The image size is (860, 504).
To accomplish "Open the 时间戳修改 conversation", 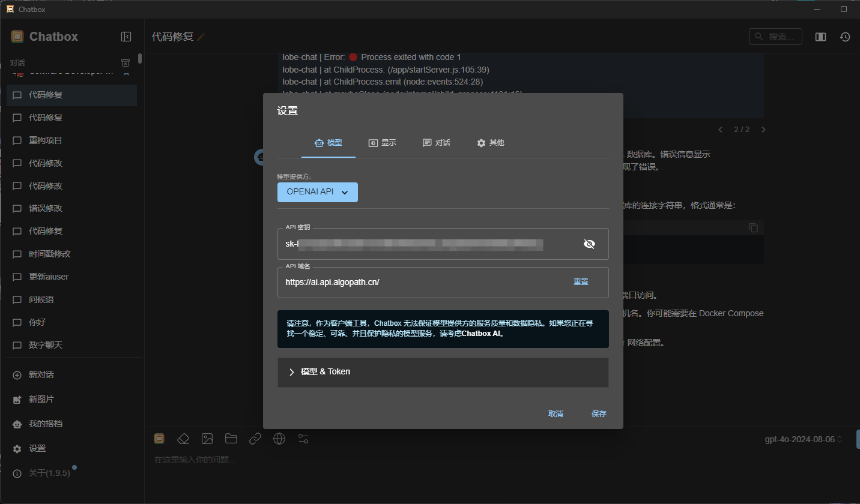I will [x=71, y=254].
